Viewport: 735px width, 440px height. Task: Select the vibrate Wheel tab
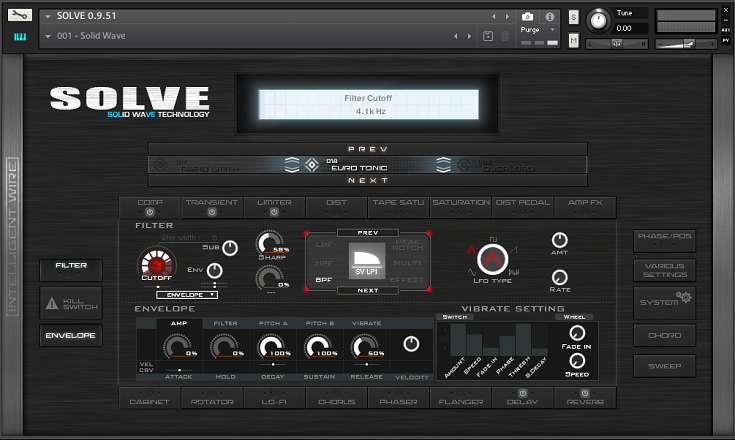pos(574,317)
